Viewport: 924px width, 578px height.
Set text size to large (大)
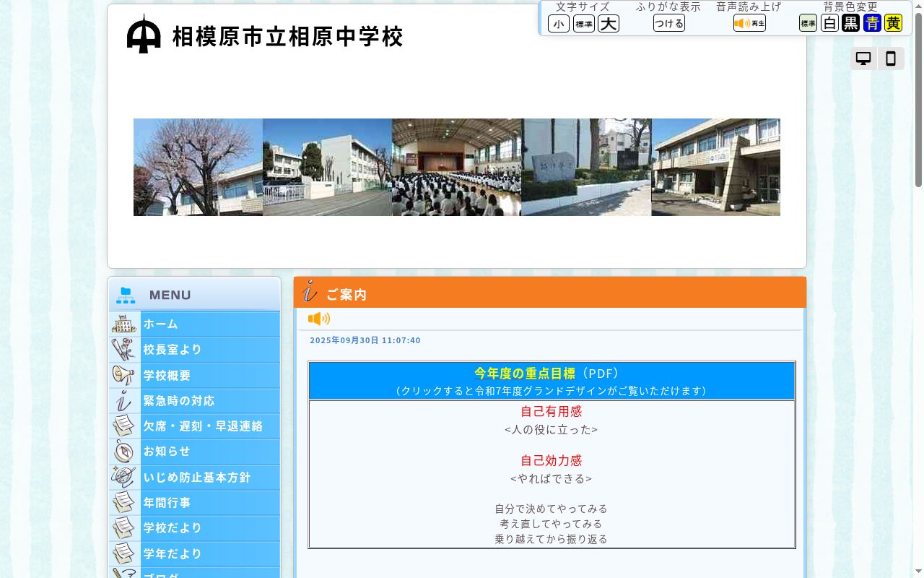pos(609,24)
